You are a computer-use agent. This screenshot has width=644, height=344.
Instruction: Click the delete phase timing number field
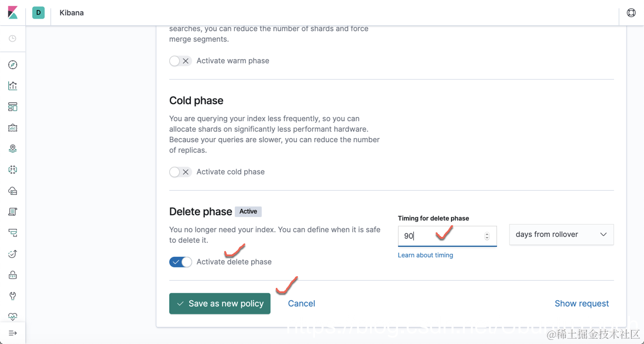(x=440, y=236)
